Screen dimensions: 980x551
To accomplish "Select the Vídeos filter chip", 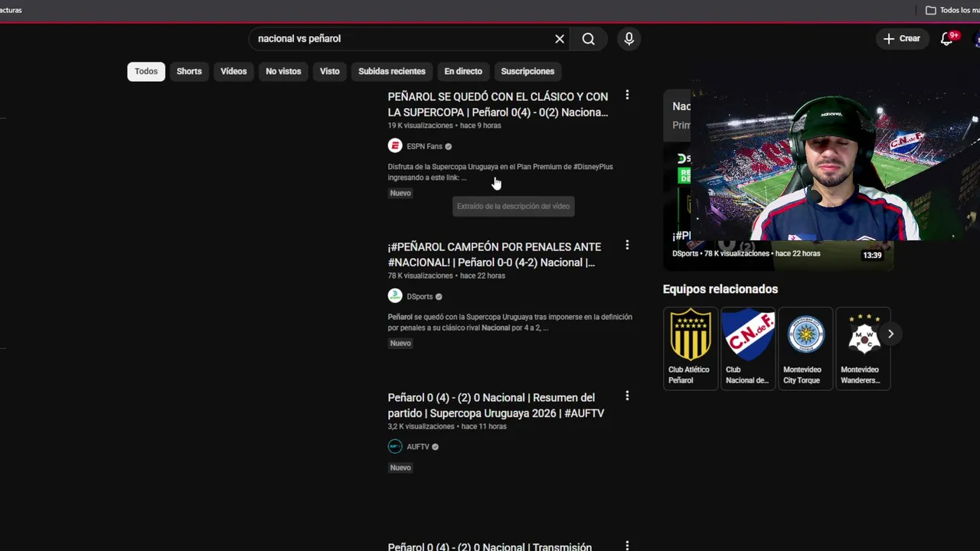I will coord(234,71).
